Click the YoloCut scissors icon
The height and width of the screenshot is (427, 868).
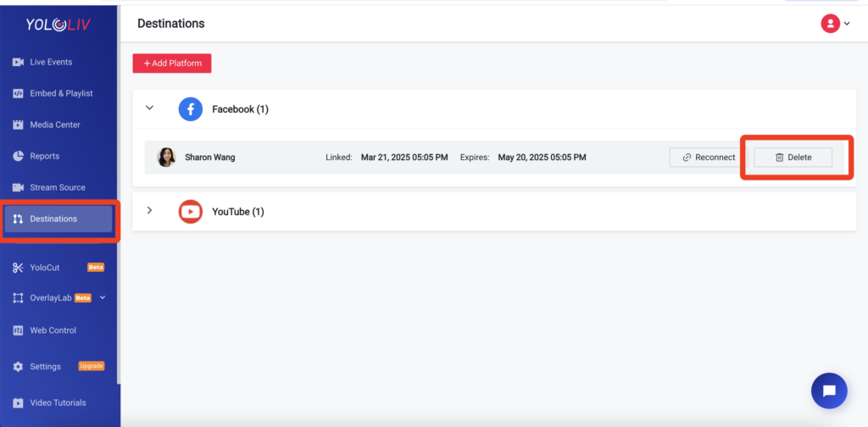tap(18, 268)
